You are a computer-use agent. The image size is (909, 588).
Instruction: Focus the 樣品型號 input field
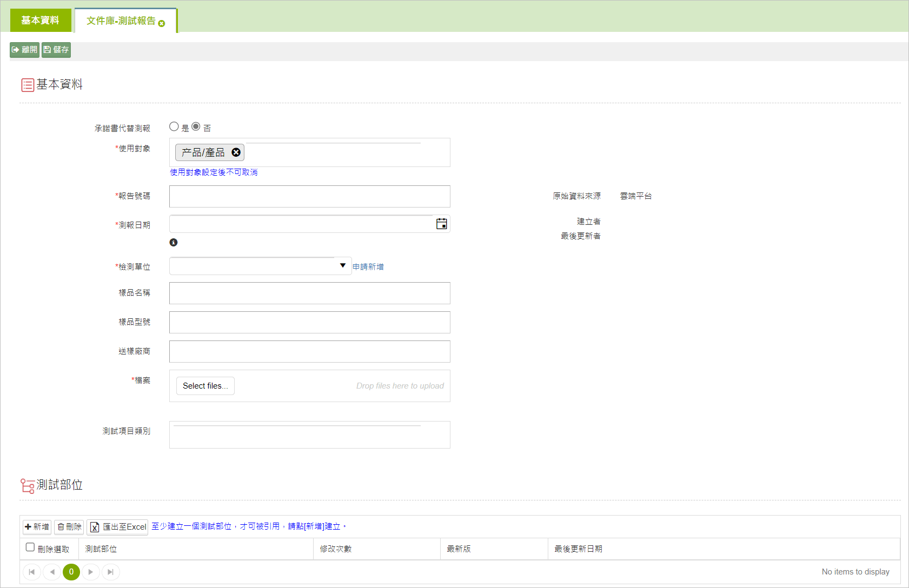310,322
